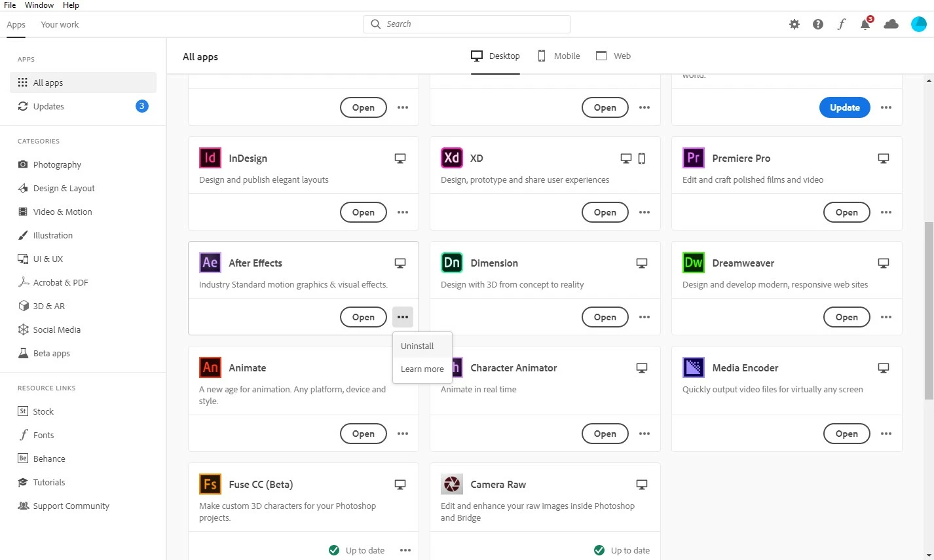This screenshot has height=560, width=934.
Task: Click the Animate app icon
Action: click(x=210, y=367)
